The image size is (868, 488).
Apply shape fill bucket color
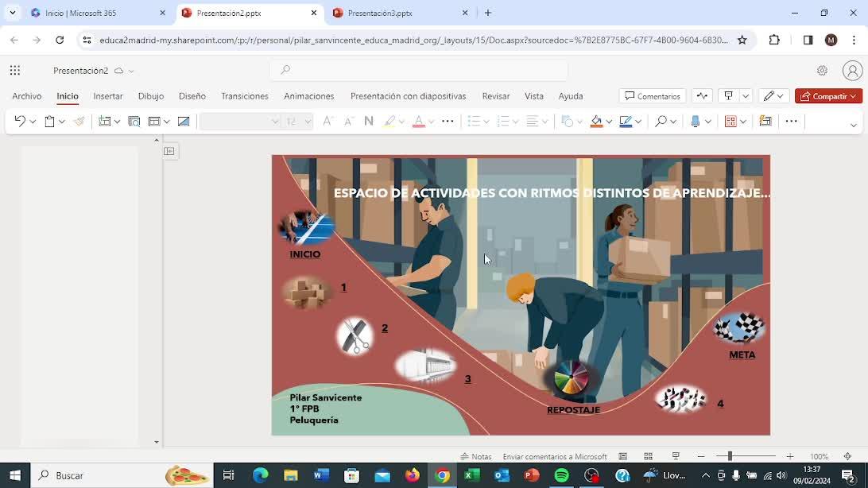(596, 121)
